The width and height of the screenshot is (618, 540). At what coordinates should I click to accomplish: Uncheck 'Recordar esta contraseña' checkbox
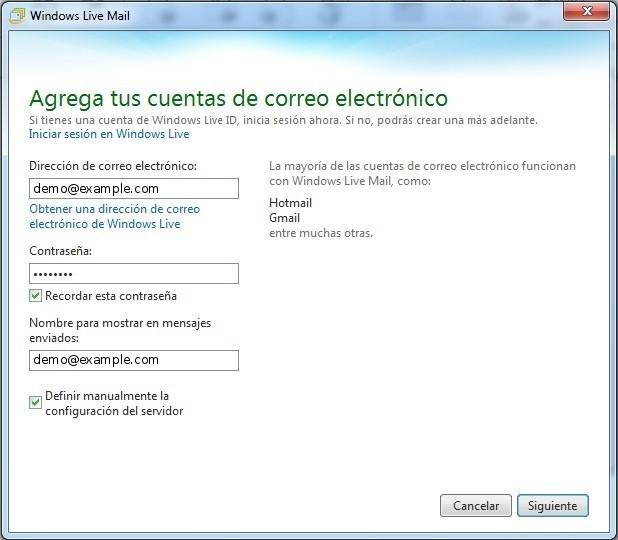click(36, 296)
